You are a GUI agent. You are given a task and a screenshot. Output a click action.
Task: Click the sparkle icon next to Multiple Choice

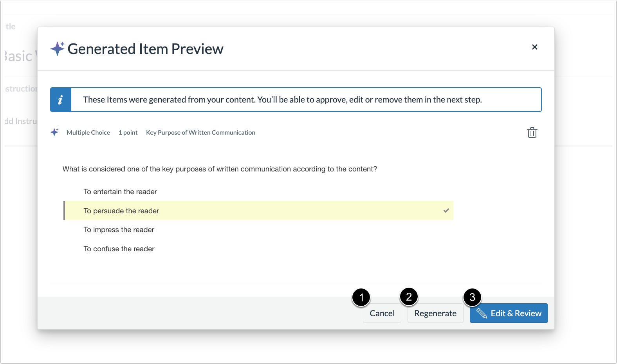[54, 132]
